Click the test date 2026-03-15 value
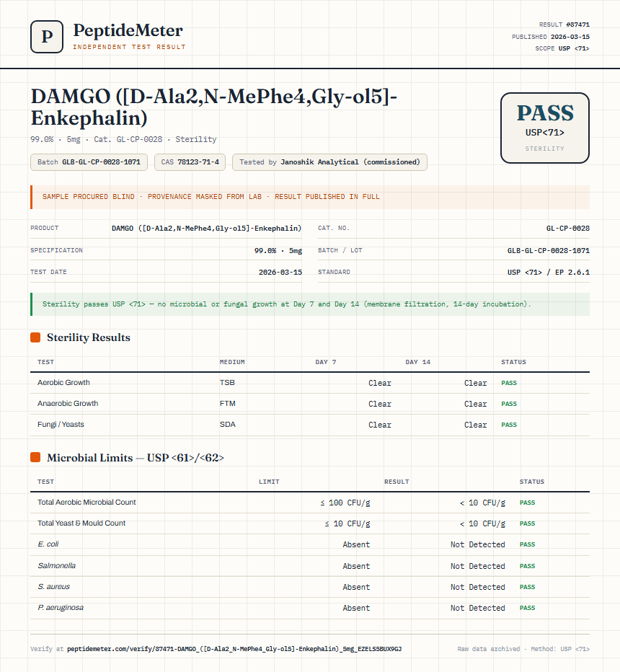The width and height of the screenshot is (620, 672). point(280,272)
